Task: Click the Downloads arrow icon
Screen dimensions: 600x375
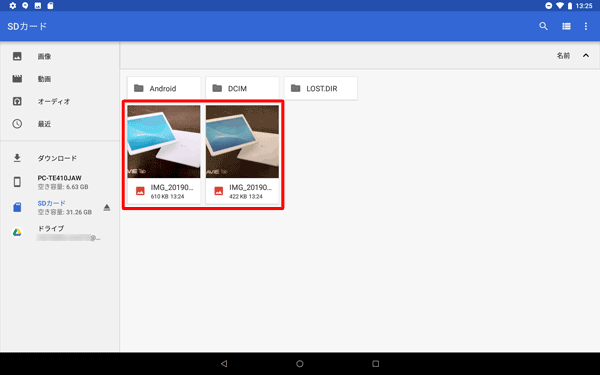Action: (17, 158)
